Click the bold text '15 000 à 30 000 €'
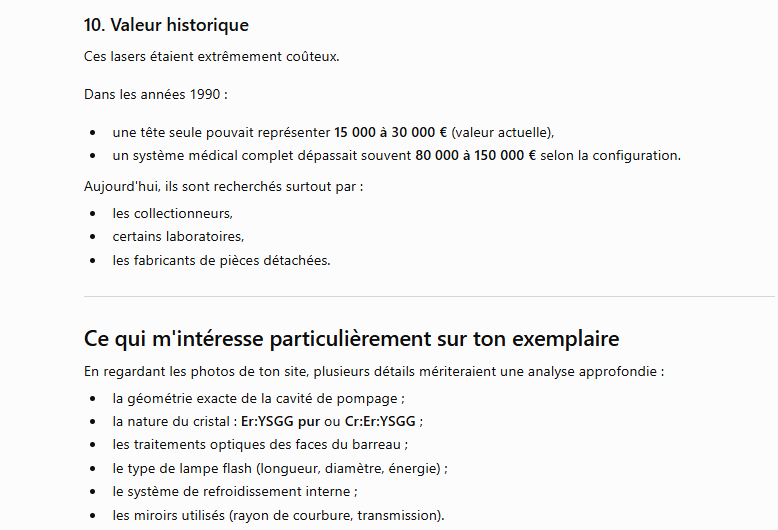 390,132
